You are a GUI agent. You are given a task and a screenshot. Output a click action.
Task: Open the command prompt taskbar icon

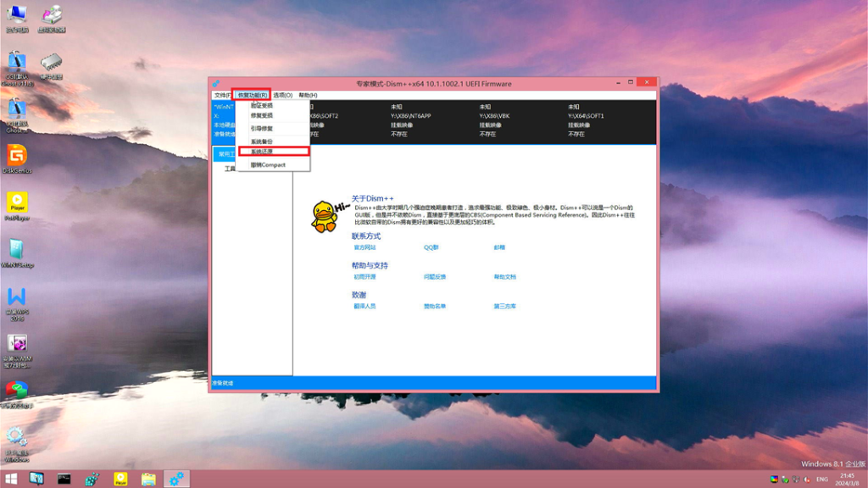[64, 479]
